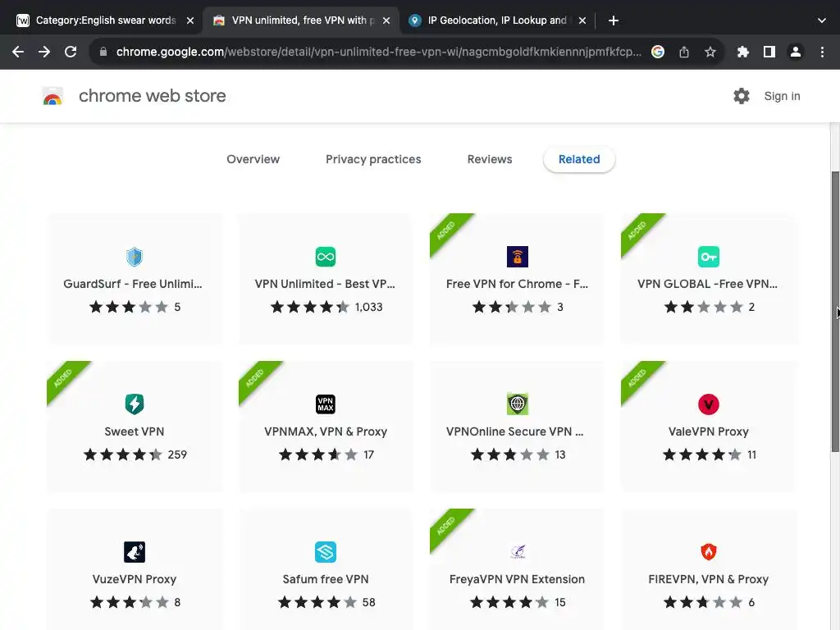Click the ValeVPN Proxy red circle icon
Viewport: 840px width, 630px height.
(708, 404)
